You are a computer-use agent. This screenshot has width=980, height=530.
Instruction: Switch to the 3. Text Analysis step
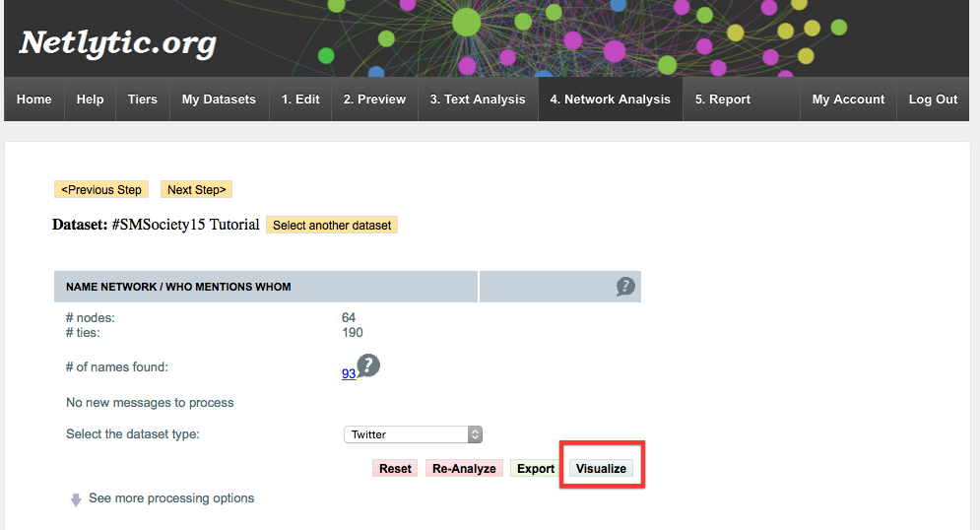click(x=478, y=99)
